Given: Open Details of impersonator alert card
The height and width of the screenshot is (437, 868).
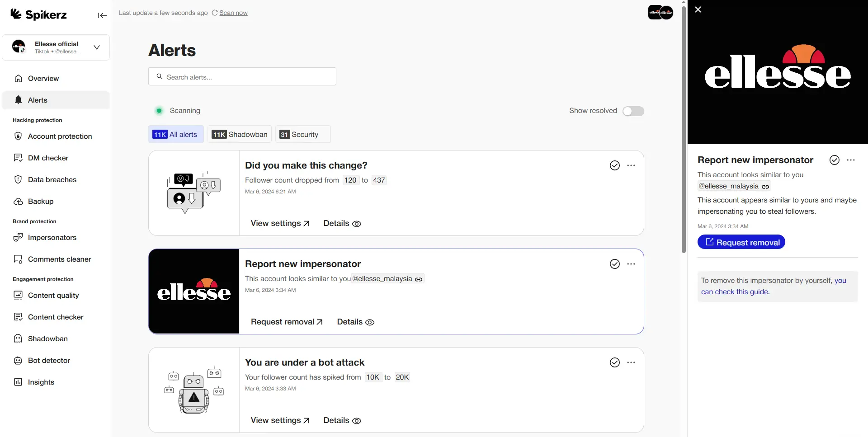Looking at the screenshot, I should 356,322.
